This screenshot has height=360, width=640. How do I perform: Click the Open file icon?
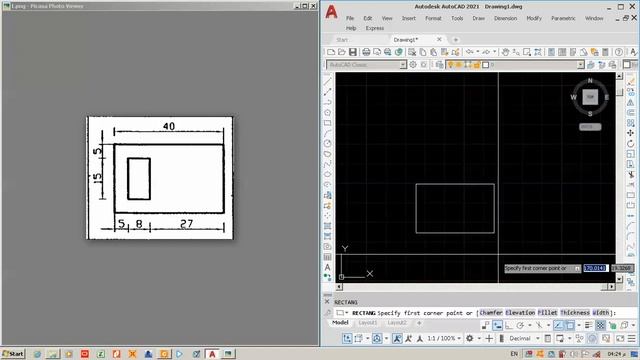[342, 52]
